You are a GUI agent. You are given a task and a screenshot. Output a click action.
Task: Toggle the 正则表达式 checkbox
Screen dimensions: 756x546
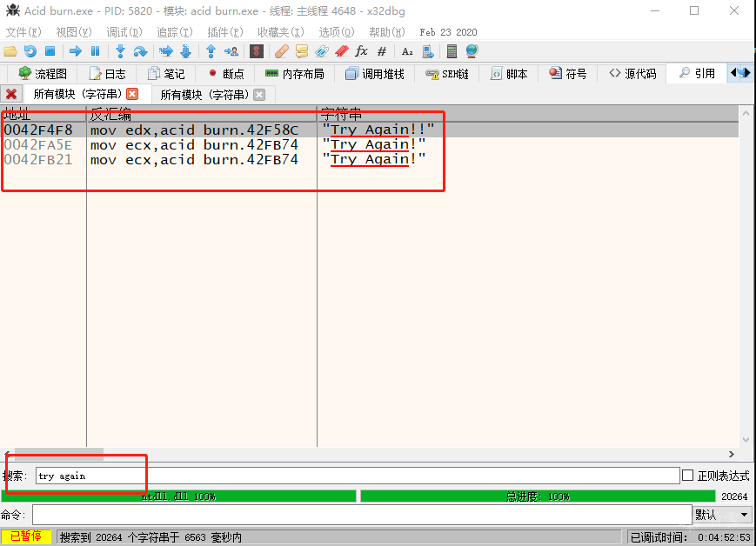tap(688, 476)
